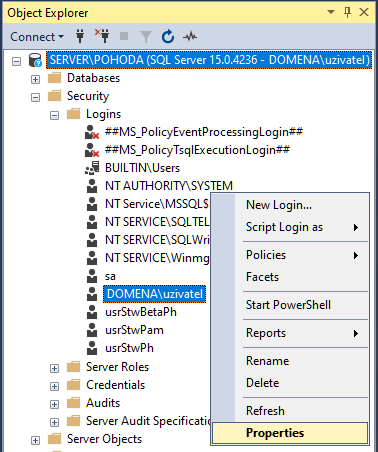Image resolution: width=378 pixels, height=452 pixels.
Task: Select ##MS_PolicyTsqlExecutionLogin## login
Action: (x=197, y=150)
